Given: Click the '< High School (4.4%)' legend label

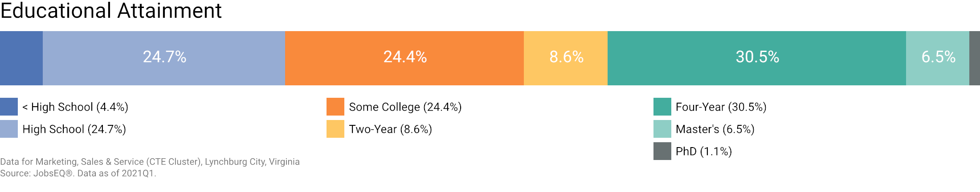Looking at the screenshot, I should [x=75, y=107].
